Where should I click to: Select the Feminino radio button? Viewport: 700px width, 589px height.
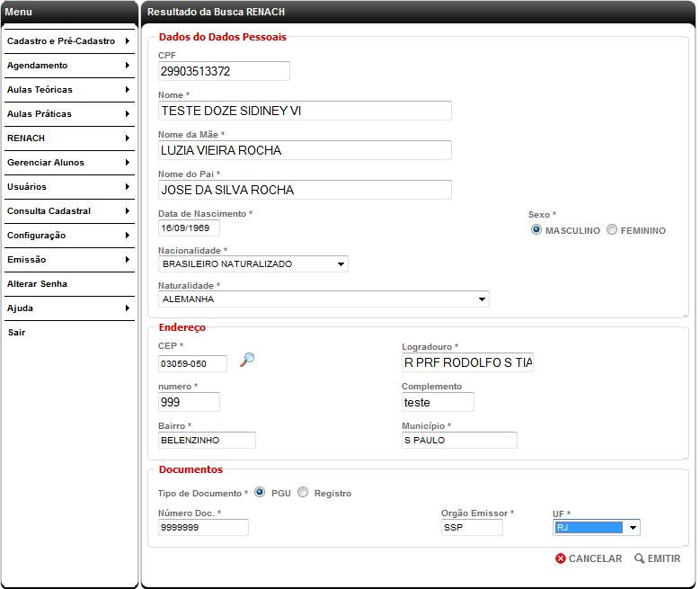pos(612,229)
